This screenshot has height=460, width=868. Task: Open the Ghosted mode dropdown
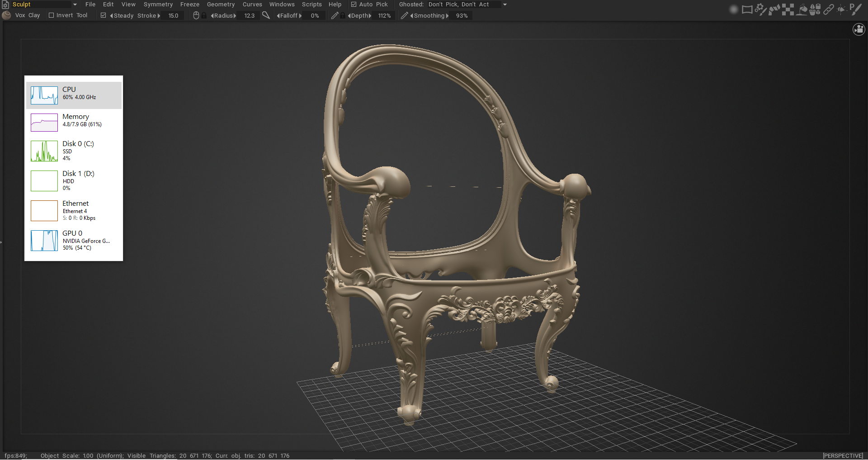click(x=467, y=5)
